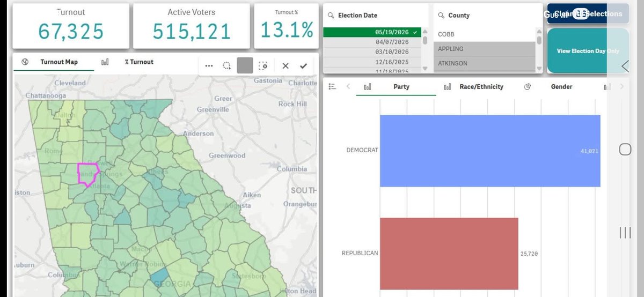Click the globe icon beside Turnout Map

pos(25,62)
